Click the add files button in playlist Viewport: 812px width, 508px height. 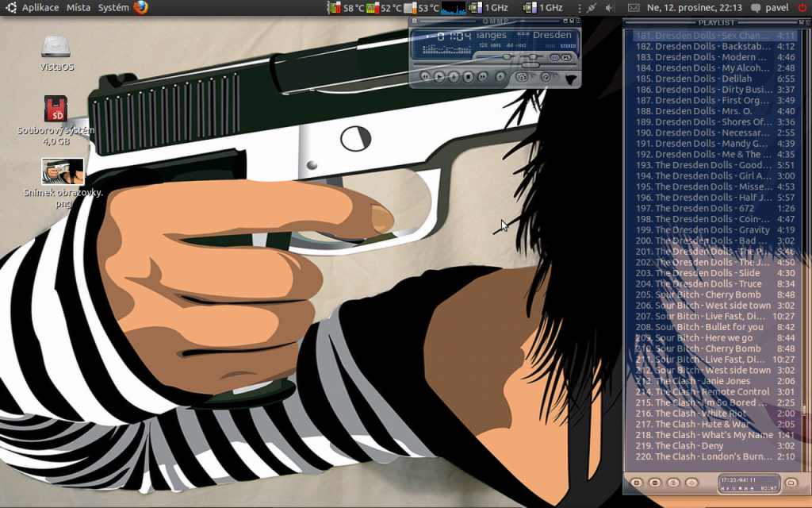coord(637,483)
